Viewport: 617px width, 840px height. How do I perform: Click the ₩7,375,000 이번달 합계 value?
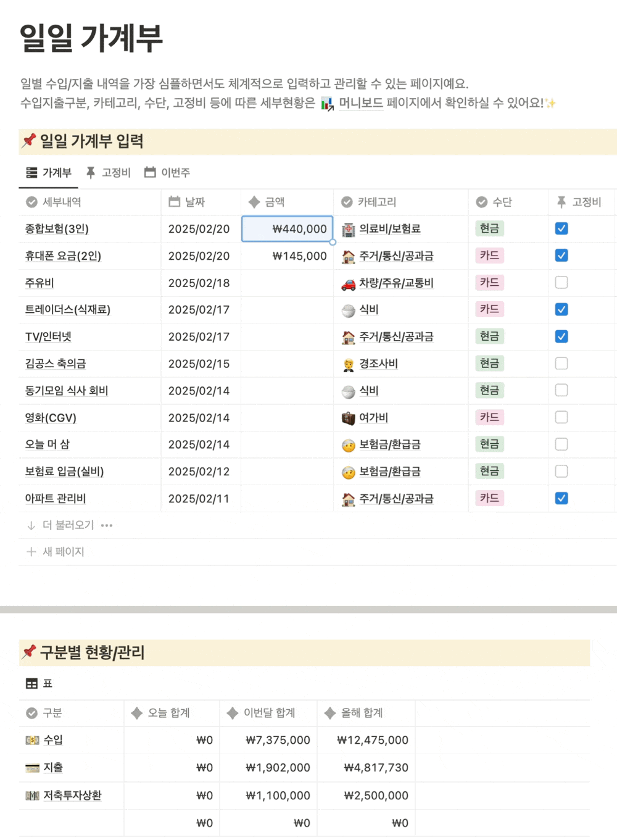tap(278, 740)
